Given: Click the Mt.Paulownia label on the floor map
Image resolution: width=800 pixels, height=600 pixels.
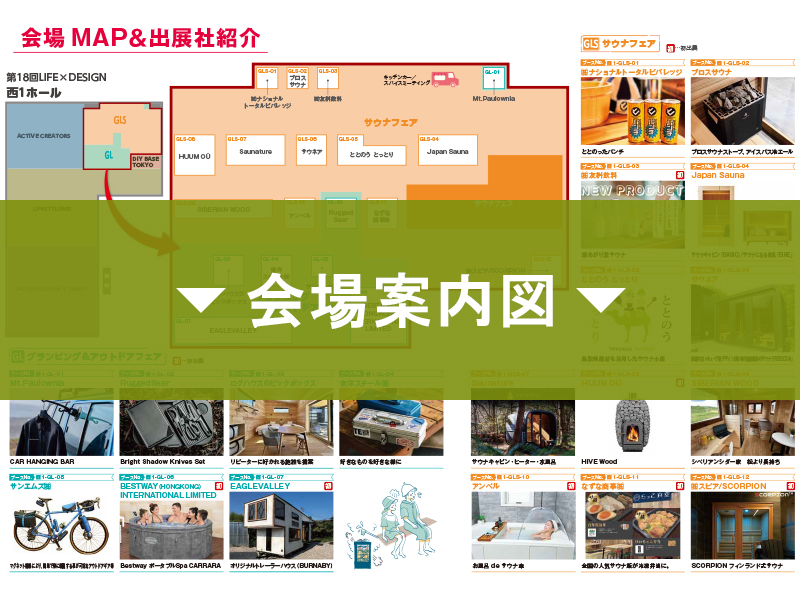Looking at the screenshot, I should [493, 98].
